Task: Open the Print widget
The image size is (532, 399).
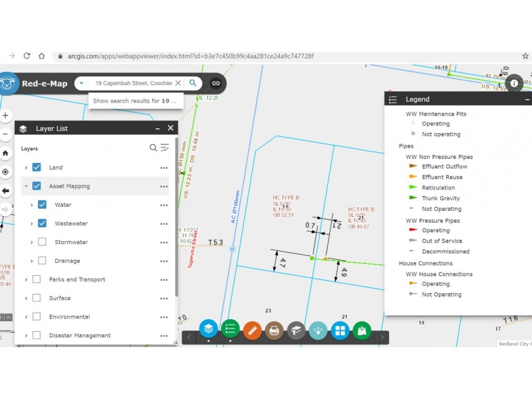Action: click(x=274, y=330)
